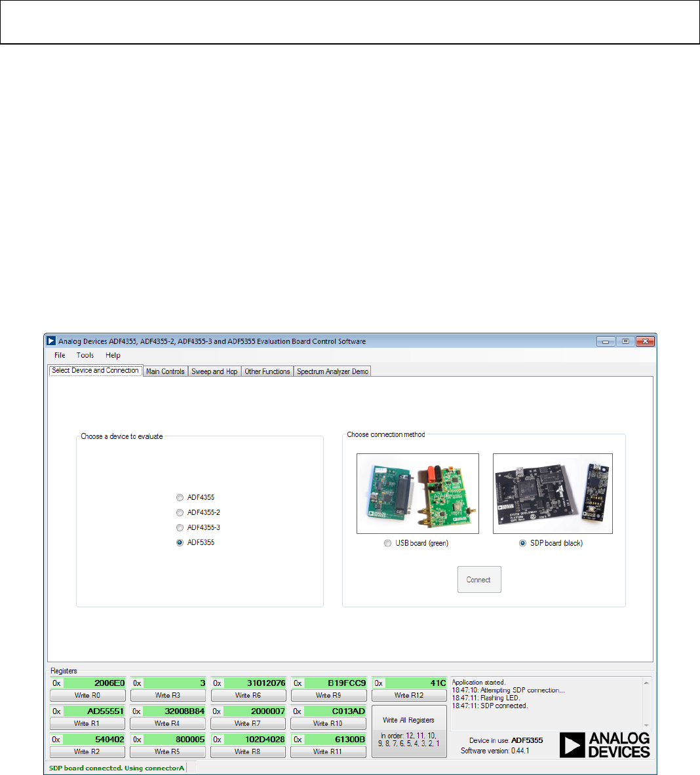The height and width of the screenshot is (775, 700).
Task: Select USB board (green) connection method
Action: pyautogui.click(x=388, y=543)
